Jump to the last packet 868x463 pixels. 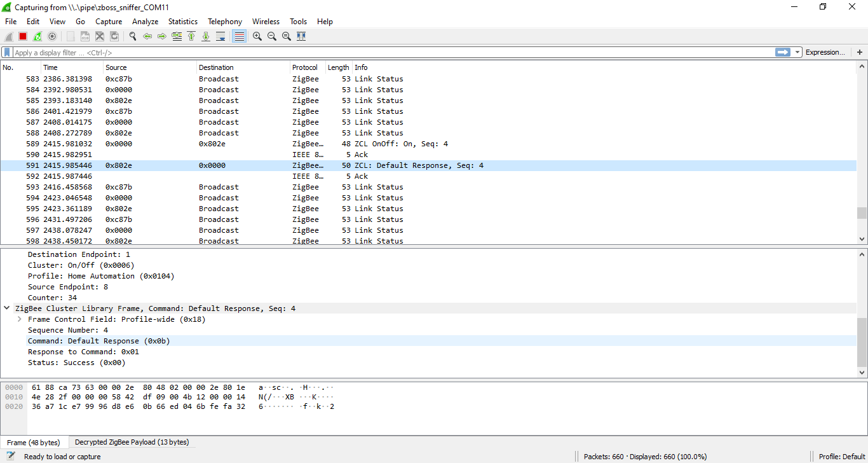(x=205, y=36)
